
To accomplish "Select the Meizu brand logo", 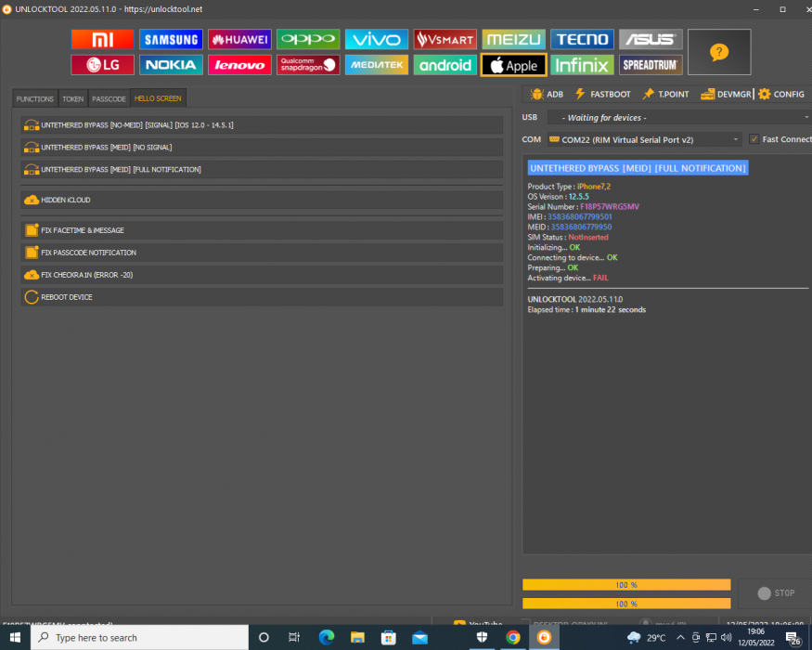I will 513,39.
